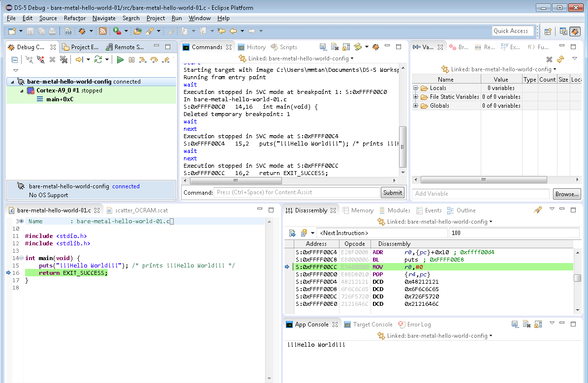Collapse the Cortex-A9_0 #1 tree node

[22, 90]
